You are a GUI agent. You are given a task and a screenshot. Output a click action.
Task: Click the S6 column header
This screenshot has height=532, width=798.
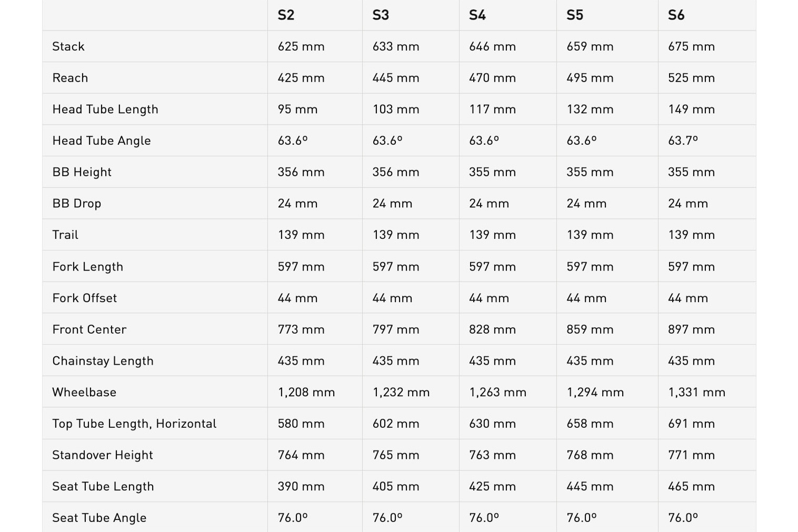click(676, 15)
